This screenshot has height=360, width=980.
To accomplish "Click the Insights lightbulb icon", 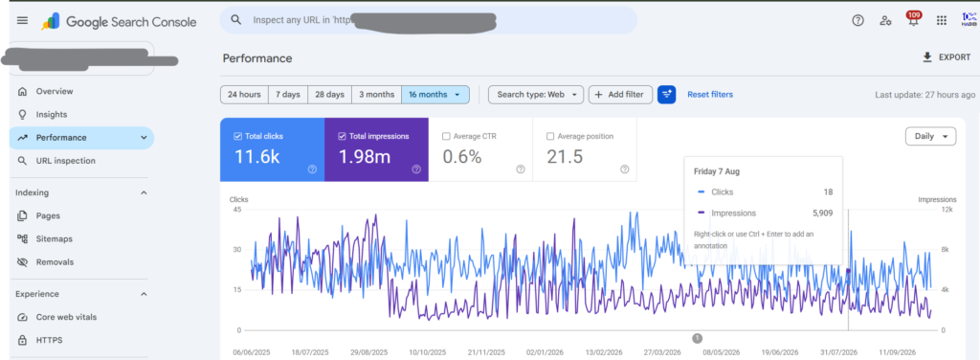I will (x=23, y=114).
